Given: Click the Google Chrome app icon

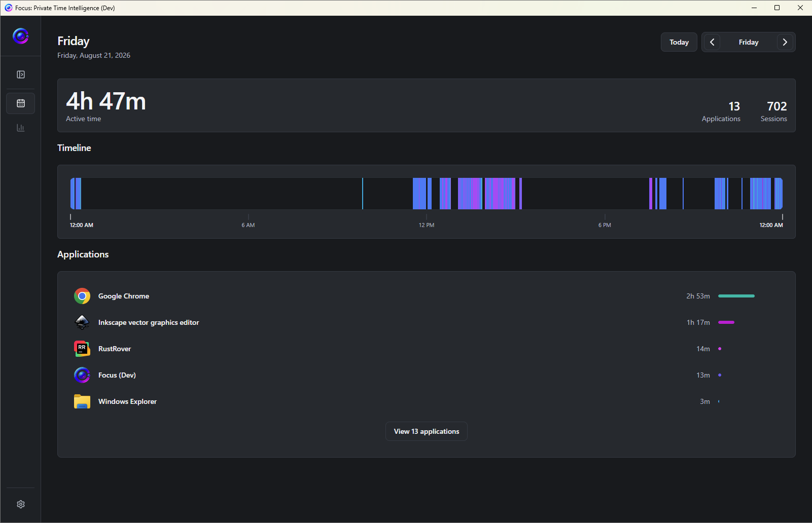Looking at the screenshot, I should [82, 296].
